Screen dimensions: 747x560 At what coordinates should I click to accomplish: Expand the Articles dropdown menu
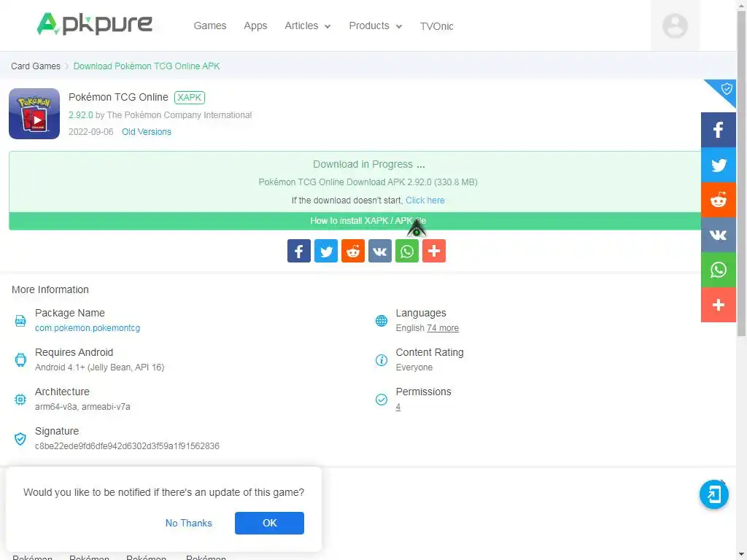click(x=308, y=26)
